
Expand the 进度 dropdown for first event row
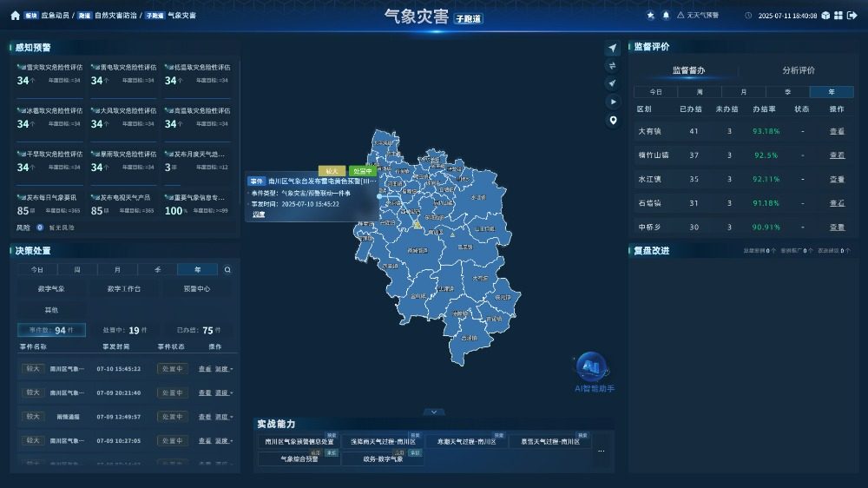tap(224, 369)
